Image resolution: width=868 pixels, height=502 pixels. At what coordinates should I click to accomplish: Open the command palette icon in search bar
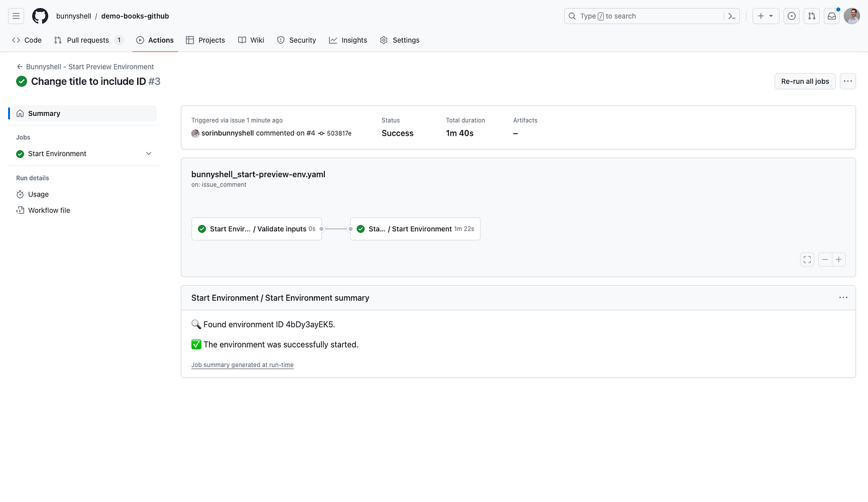[732, 16]
